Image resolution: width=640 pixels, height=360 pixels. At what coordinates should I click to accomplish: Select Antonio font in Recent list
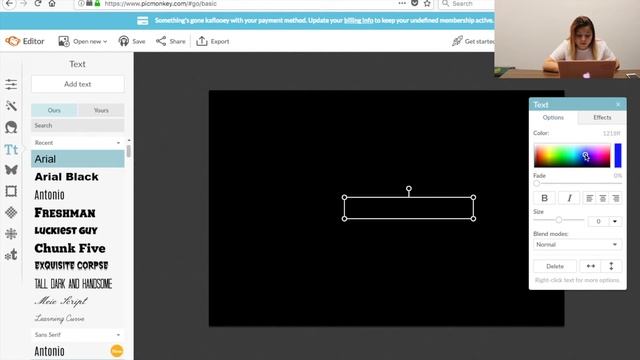pos(78,195)
